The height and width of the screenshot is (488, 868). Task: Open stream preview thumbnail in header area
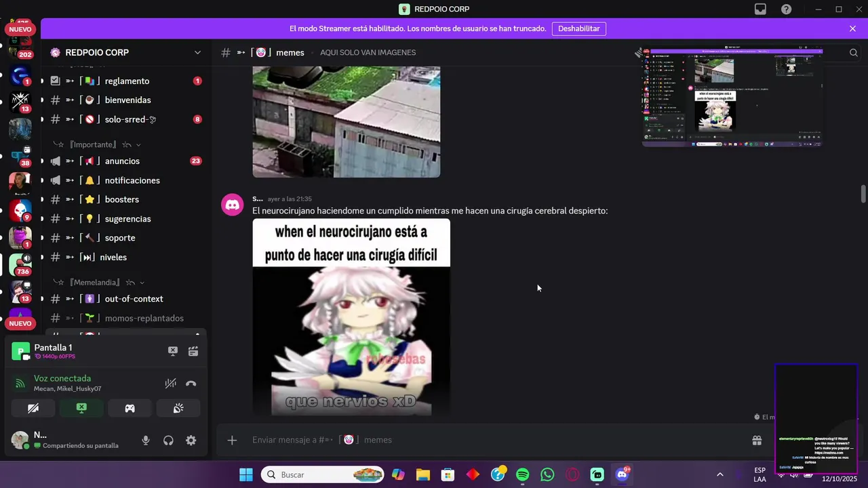[x=732, y=97]
